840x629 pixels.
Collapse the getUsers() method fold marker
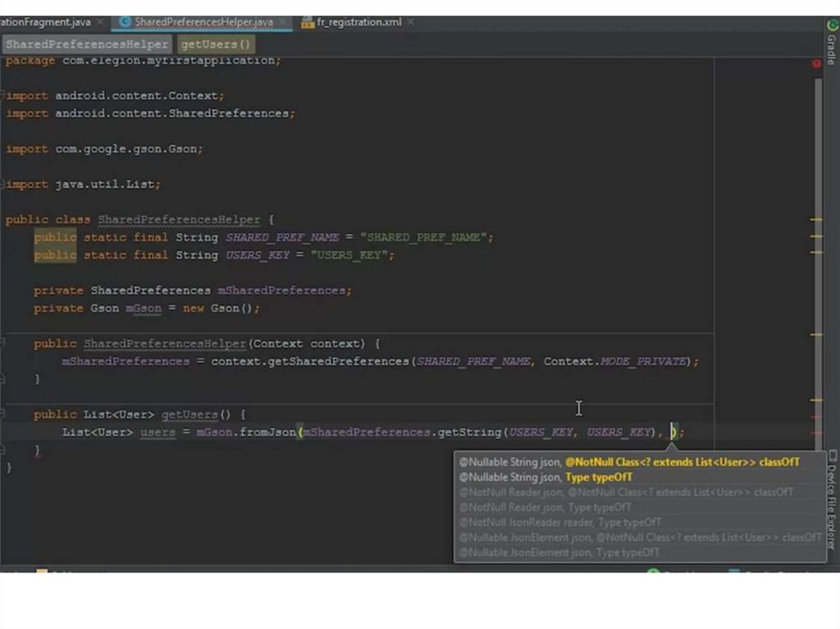tap(4, 414)
